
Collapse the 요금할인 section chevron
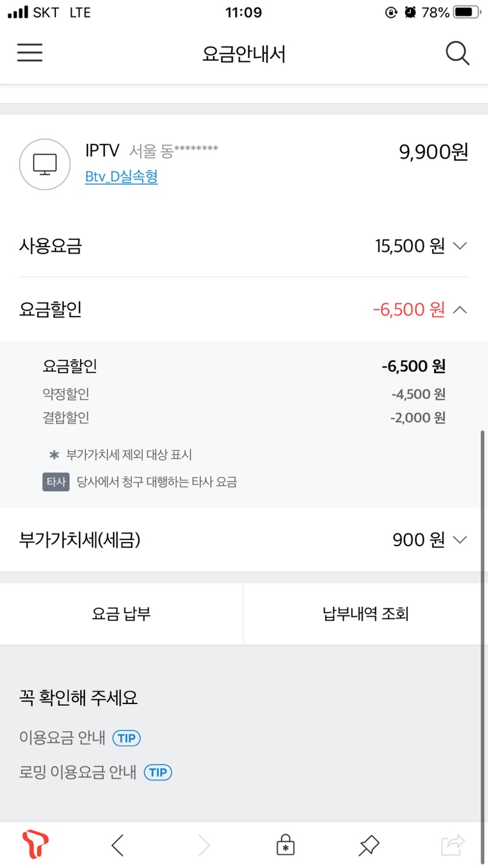[x=460, y=310]
